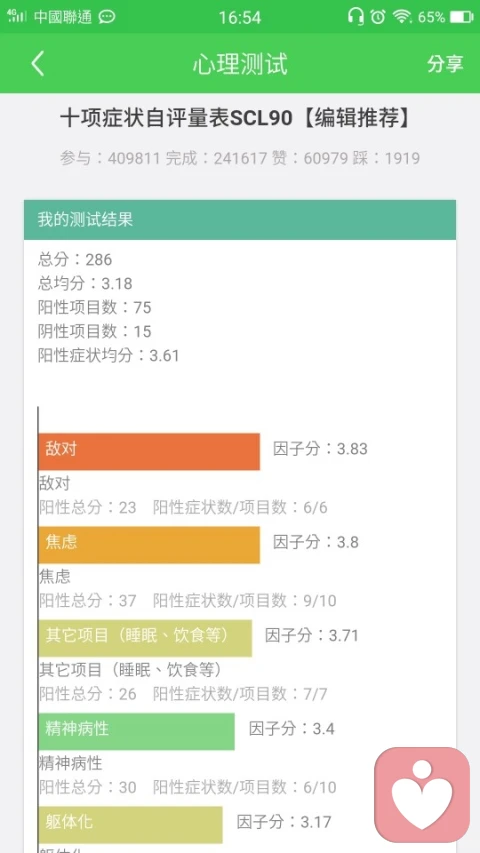
Task: Click the 总分：286 score line
Action: pos(75,259)
